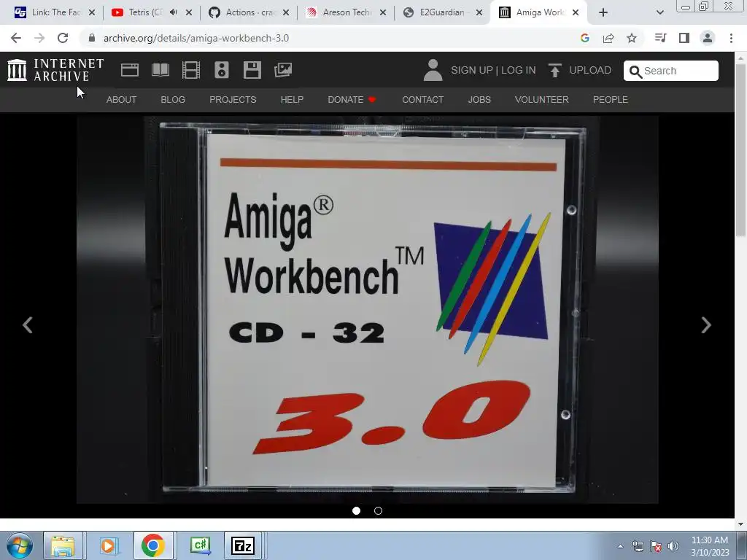The height and width of the screenshot is (560, 747).
Task: Select first carousel image dot
Action: (x=356, y=511)
